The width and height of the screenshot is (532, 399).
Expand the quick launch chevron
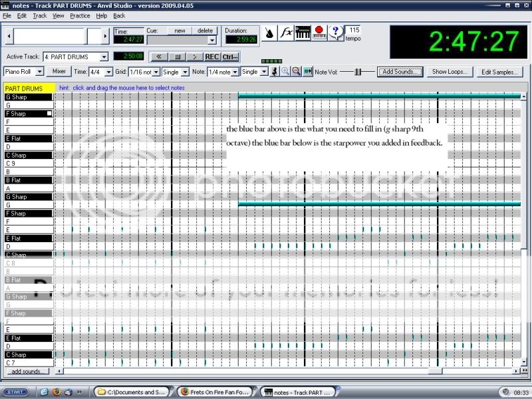79,392
